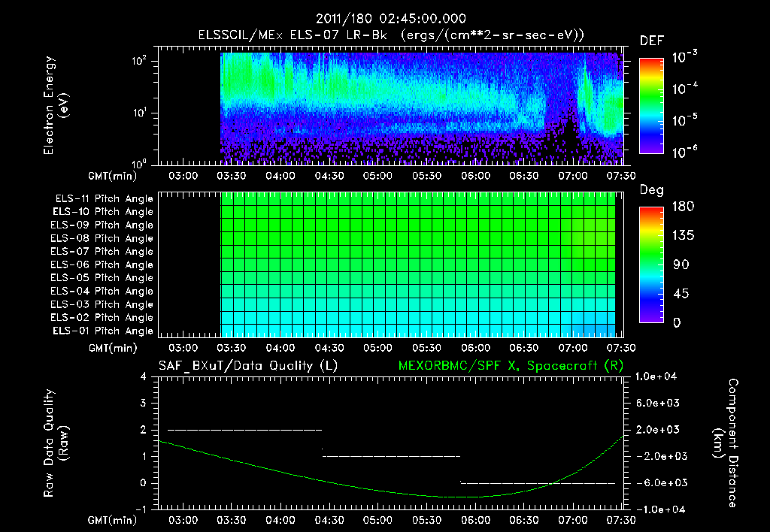This screenshot has width=770, height=532.
Task: Click the 45 tick on Deg scale
Action: pyautogui.click(x=681, y=294)
